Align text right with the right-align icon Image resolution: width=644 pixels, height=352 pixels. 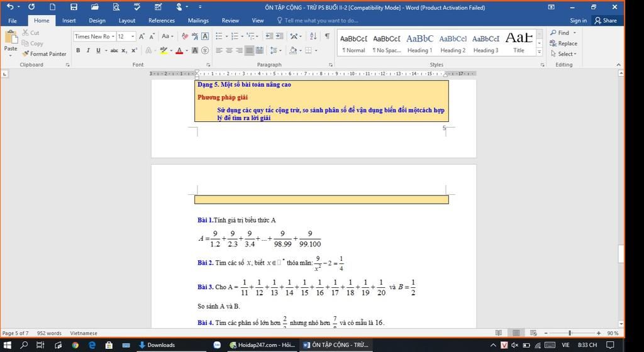[239, 50]
